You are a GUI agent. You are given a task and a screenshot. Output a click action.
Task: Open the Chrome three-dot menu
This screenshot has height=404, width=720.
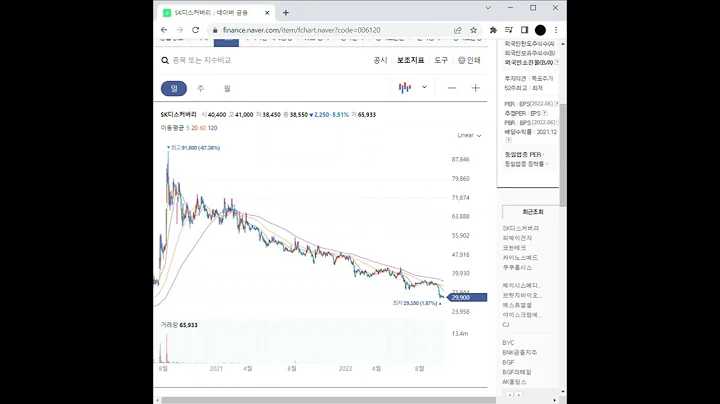pos(556,30)
